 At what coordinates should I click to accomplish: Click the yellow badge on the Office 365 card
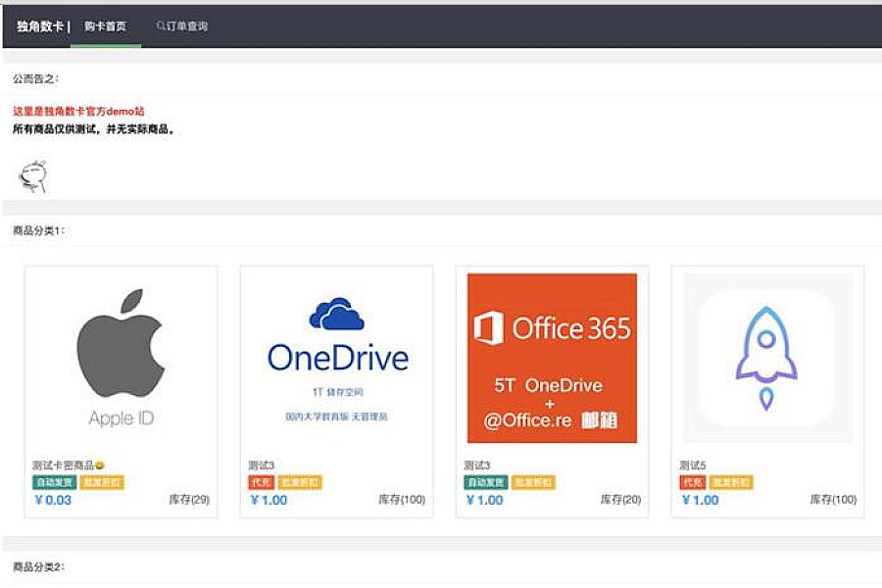pyautogui.click(x=533, y=482)
